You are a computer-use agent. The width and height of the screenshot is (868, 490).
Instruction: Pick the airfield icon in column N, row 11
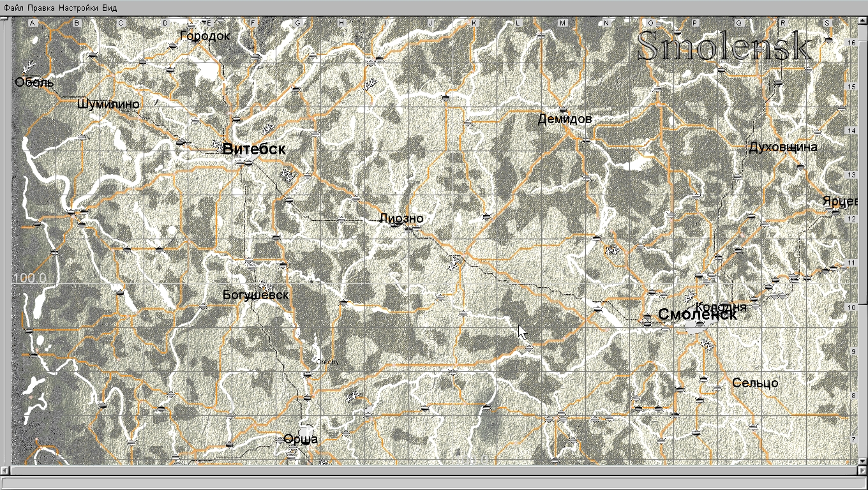[x=613, y=251]
